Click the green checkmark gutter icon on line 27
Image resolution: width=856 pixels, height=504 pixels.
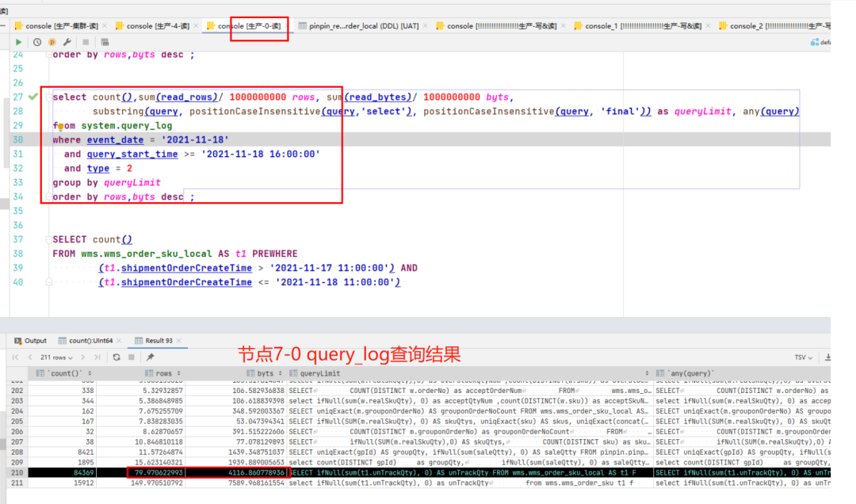coord(33,97)
